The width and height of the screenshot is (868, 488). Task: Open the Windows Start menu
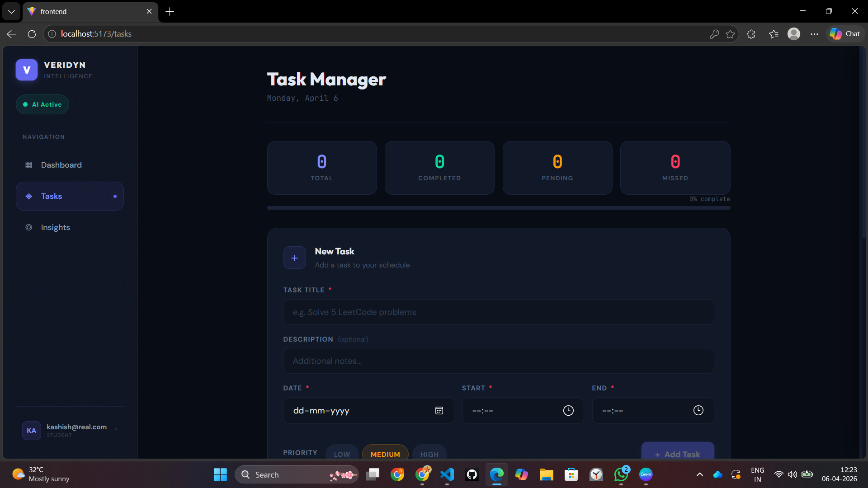pyautogui.click(x=220, y=474)
